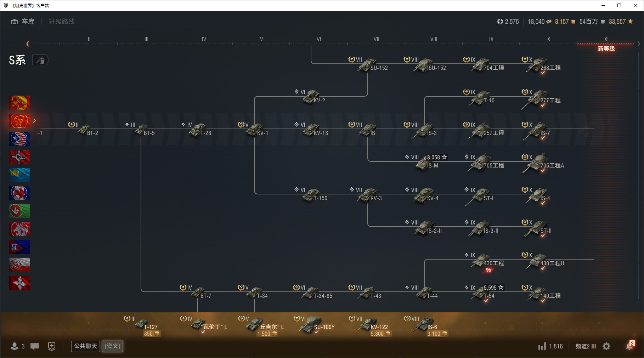Viewport: 644px width, 358px height.
Task: Click the SU-100Y premium tank
Action: [x=312, y=324]
